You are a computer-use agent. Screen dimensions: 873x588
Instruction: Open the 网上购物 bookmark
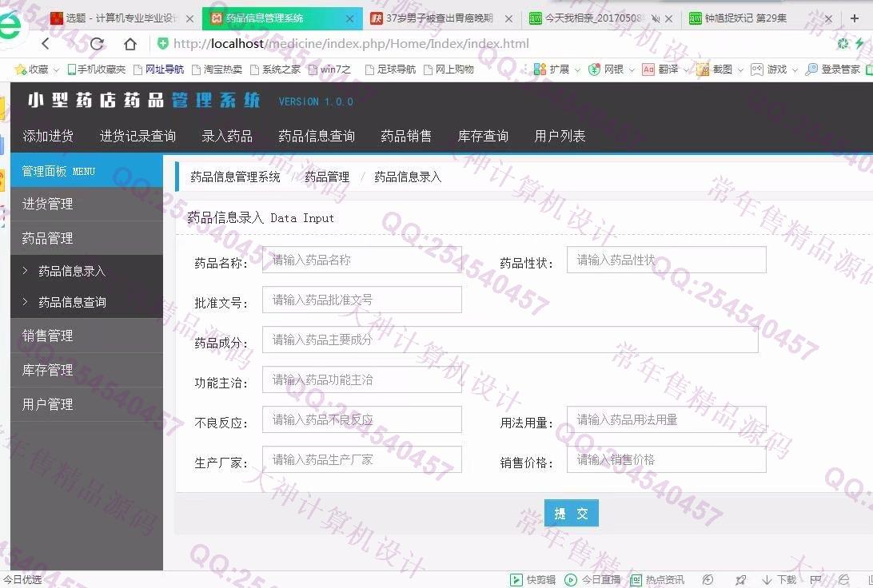tap(448, 70)
